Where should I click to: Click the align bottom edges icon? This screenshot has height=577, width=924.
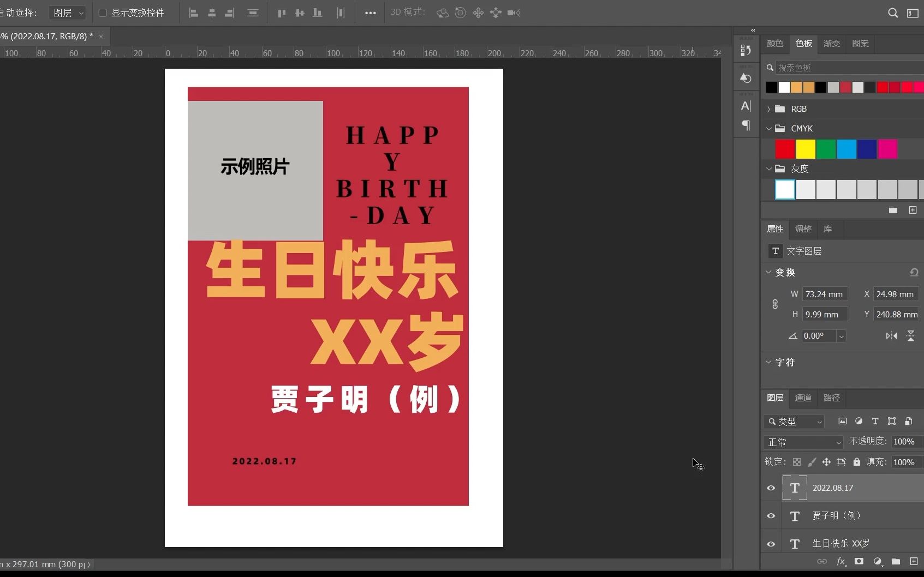coord(317,13)
